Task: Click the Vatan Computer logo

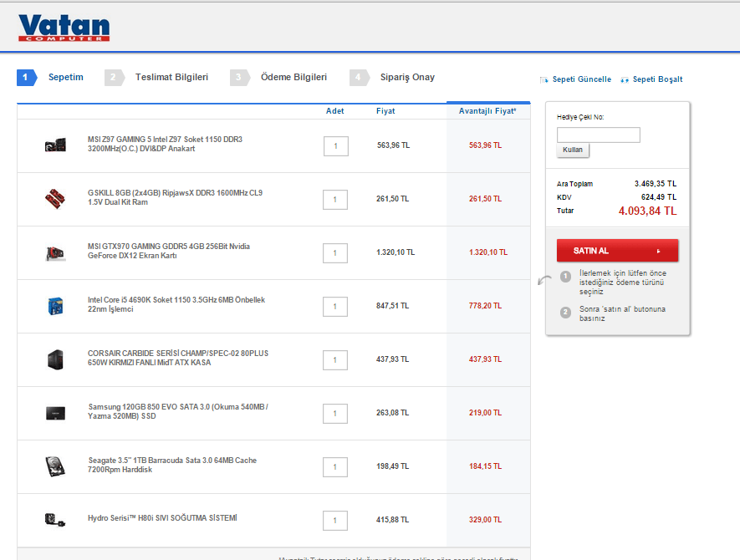Action: tap(64, 28)
